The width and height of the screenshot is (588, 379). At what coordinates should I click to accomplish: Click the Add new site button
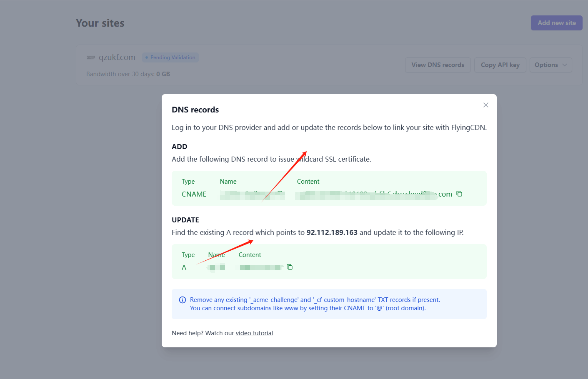(556, 23)
